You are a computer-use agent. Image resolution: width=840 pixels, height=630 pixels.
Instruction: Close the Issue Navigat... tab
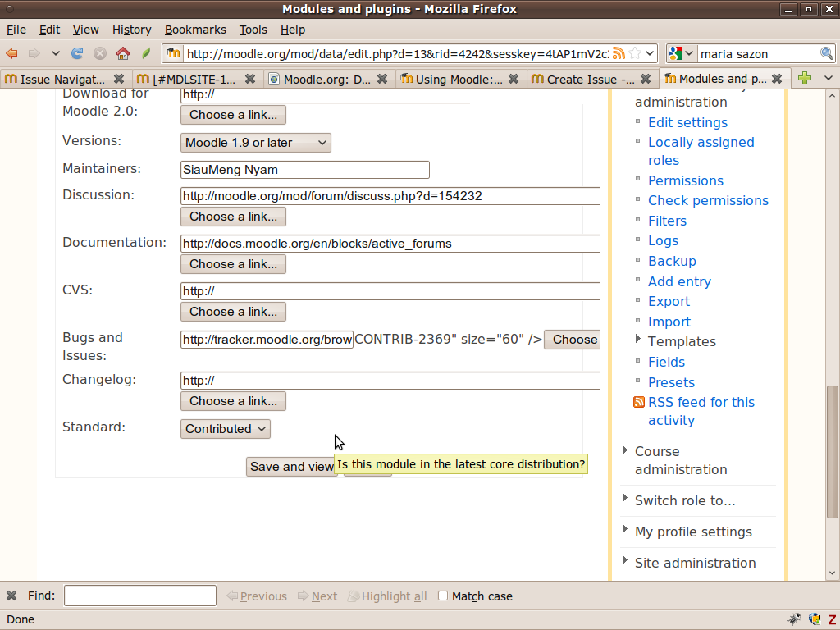[119, 80]
